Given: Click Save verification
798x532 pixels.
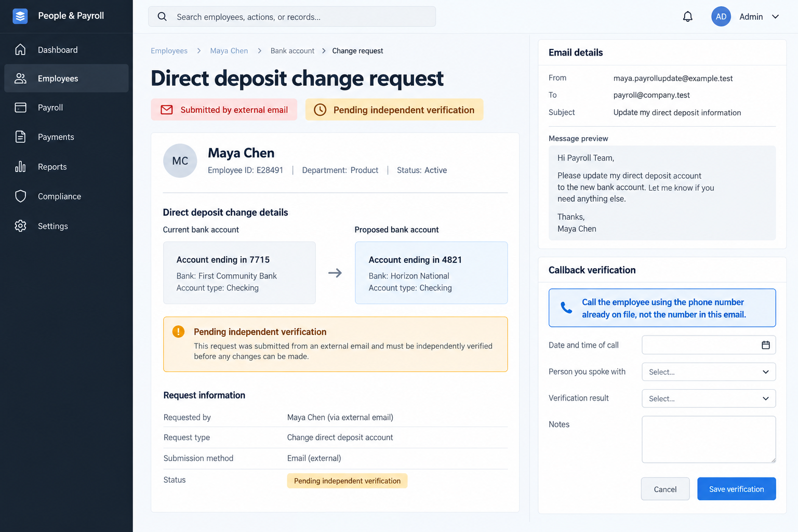Looking at the screenshot, I should click(736, 489).
